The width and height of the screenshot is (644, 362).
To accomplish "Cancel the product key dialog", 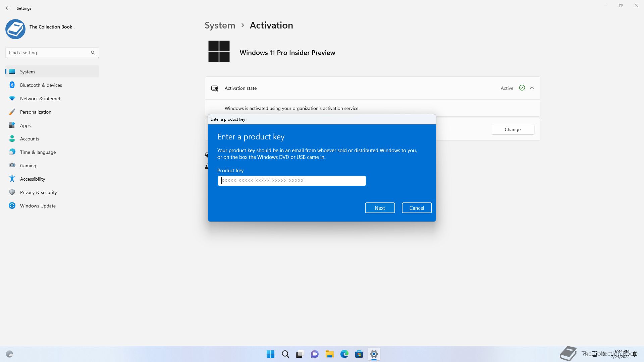I will tap(417, 208).
